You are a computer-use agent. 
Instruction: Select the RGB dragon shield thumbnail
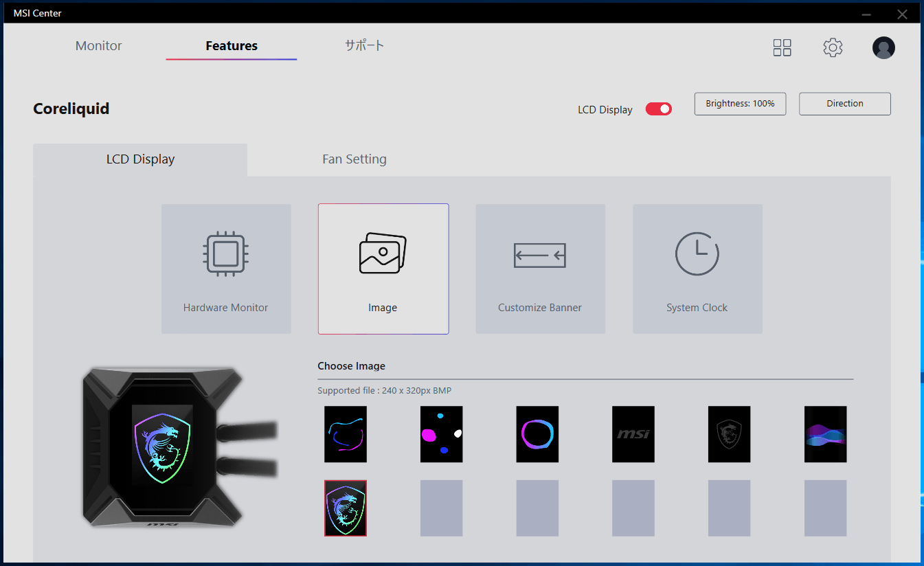[x=346, y=508]
